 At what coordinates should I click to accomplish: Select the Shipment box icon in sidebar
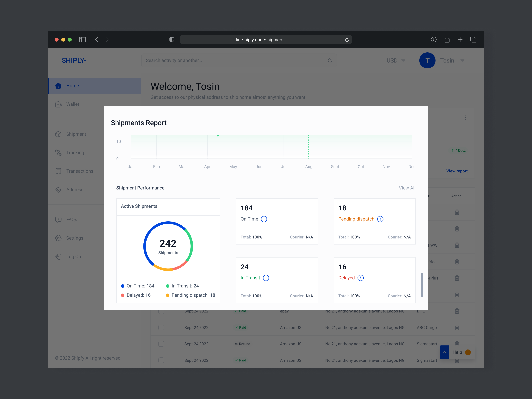point(59,134)
